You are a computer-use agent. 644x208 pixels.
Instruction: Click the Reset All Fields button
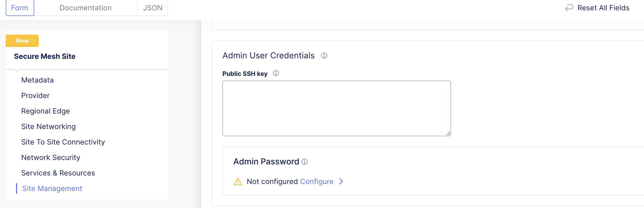pyautogui.click(x=603, y=8)
